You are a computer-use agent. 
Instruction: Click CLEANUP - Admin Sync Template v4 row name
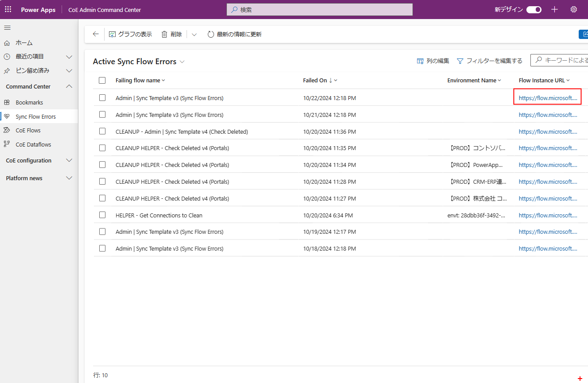pyautogui.click(x=182, y=132)
